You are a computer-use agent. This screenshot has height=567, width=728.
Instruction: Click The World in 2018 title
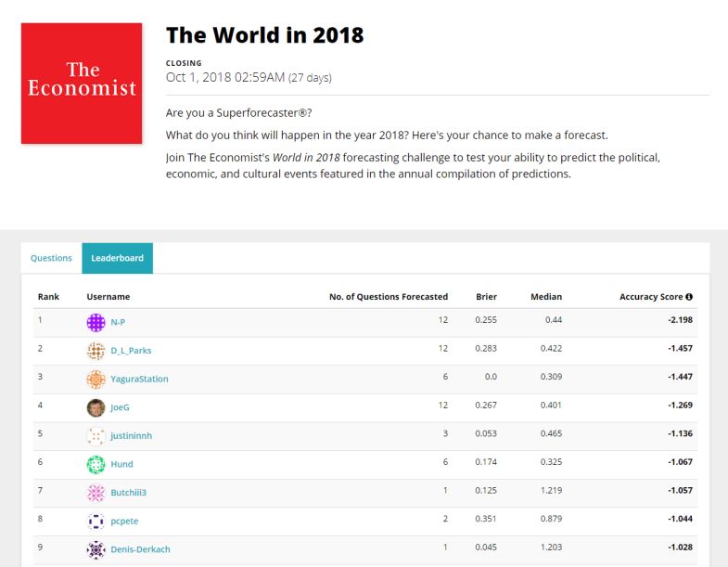coord(264,35)
